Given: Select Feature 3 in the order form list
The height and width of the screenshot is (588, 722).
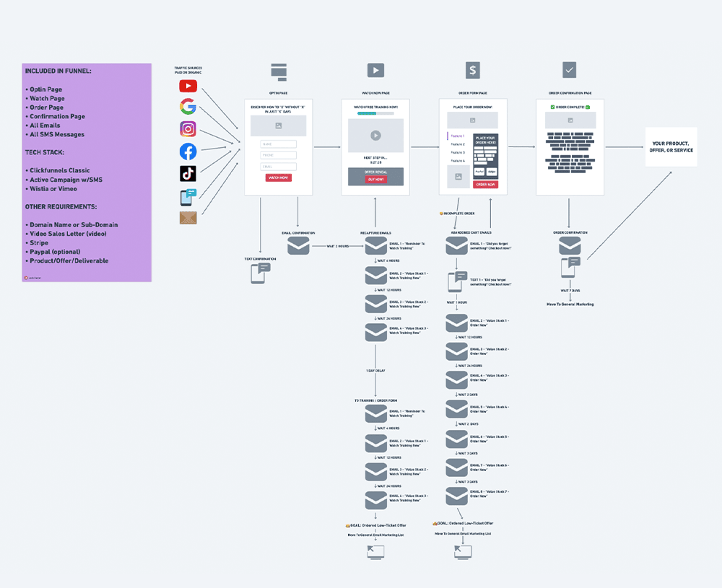Looking at the screenshot, I should pyautogui.click(x=458, y=152).
